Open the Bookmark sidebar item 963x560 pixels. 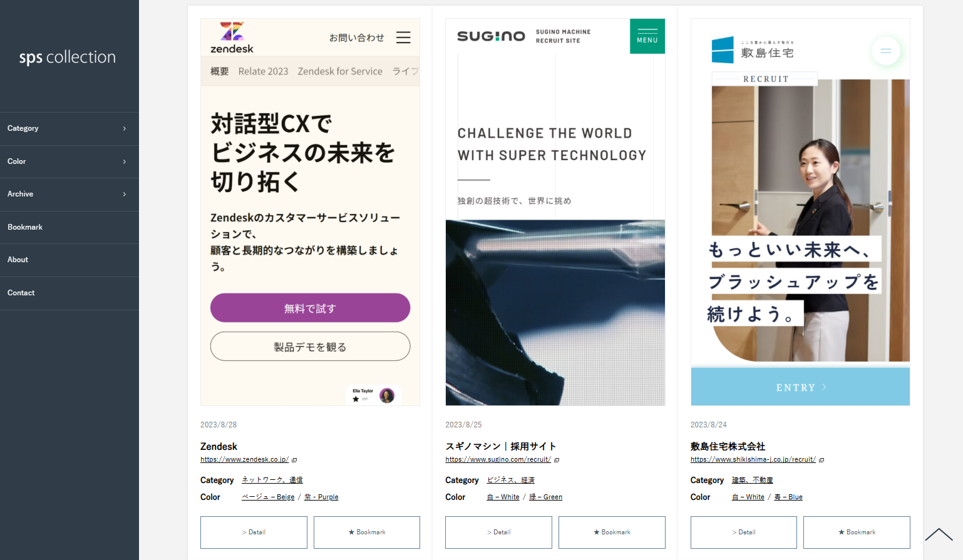click(70, 227)
